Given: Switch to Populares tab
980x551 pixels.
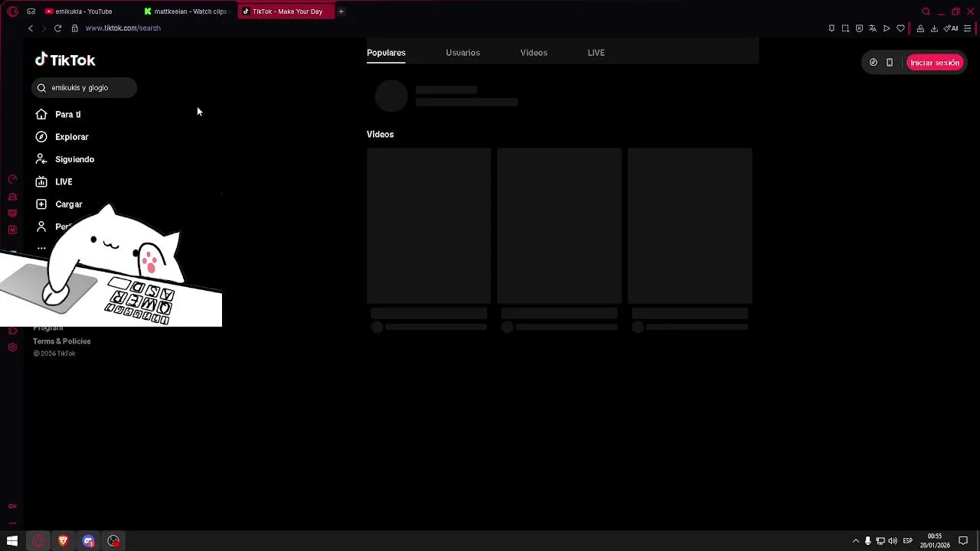Looking at the screenshot, I should pyautogui.click(x=386, y=53).
